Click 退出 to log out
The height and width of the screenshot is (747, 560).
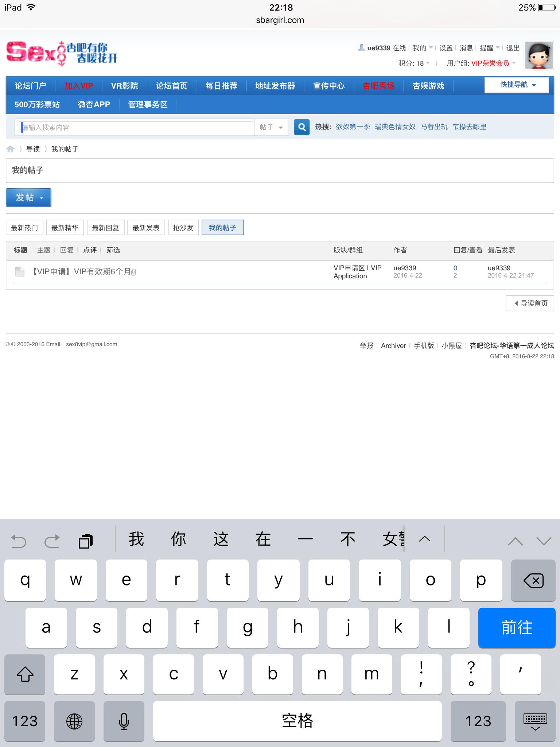(x=513, y=48)
